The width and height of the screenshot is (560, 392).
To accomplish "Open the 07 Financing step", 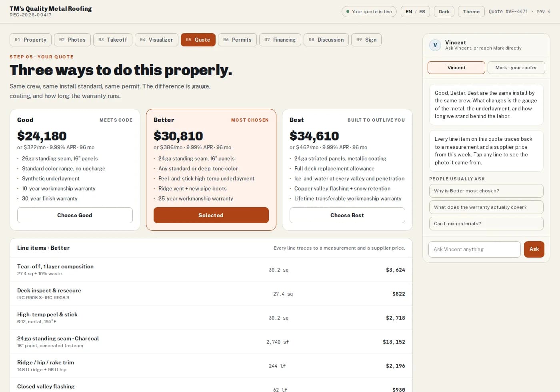I will click(x=280, y=40).
